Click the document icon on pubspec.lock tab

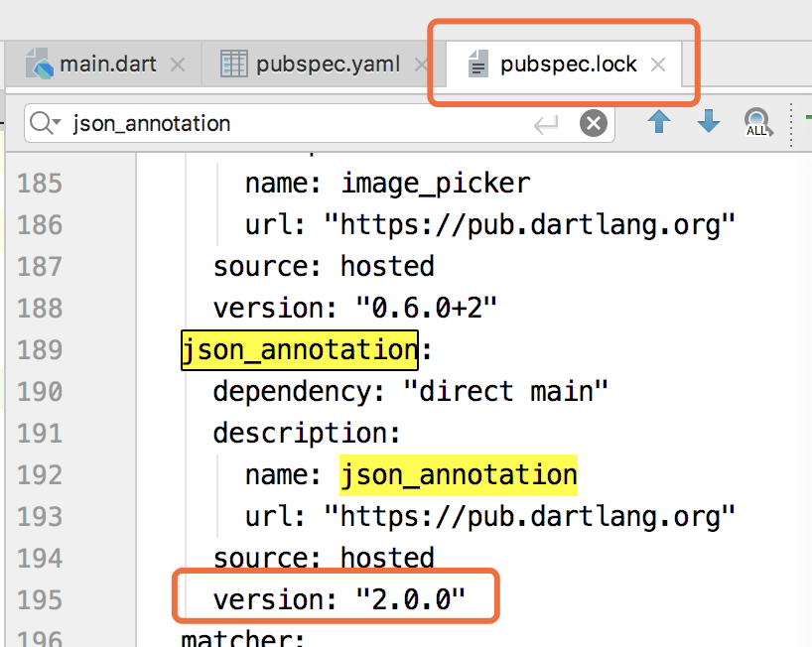478,64
